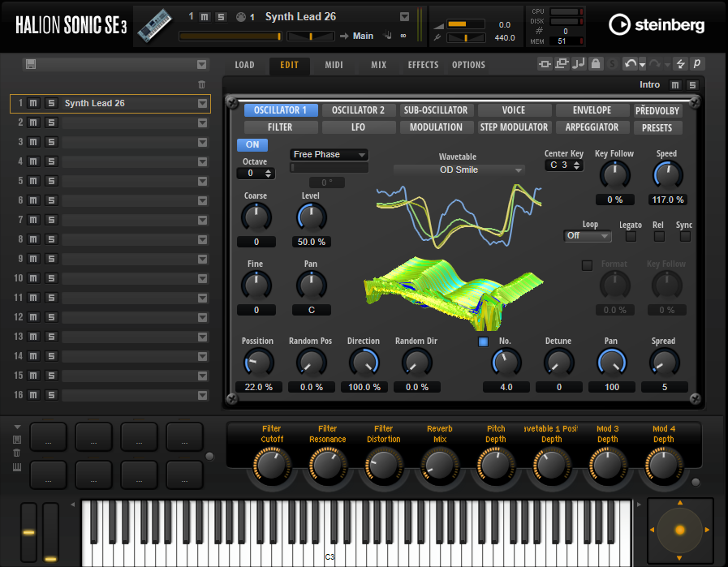Switch to the MIX tab
This screenshot has width=728, height=567.
(x=378, y=65)
